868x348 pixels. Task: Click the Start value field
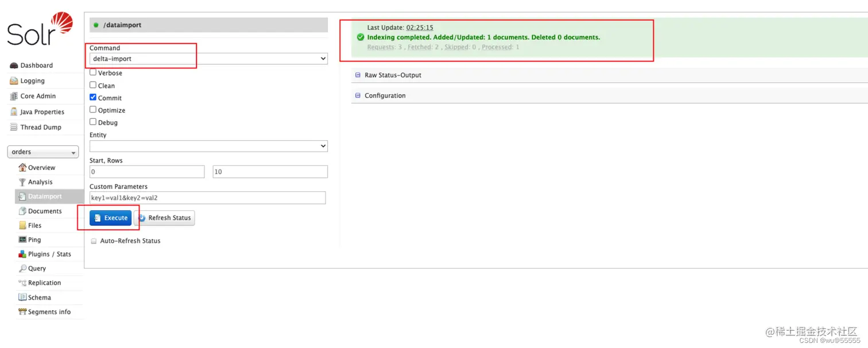click(x=147, y=172)
